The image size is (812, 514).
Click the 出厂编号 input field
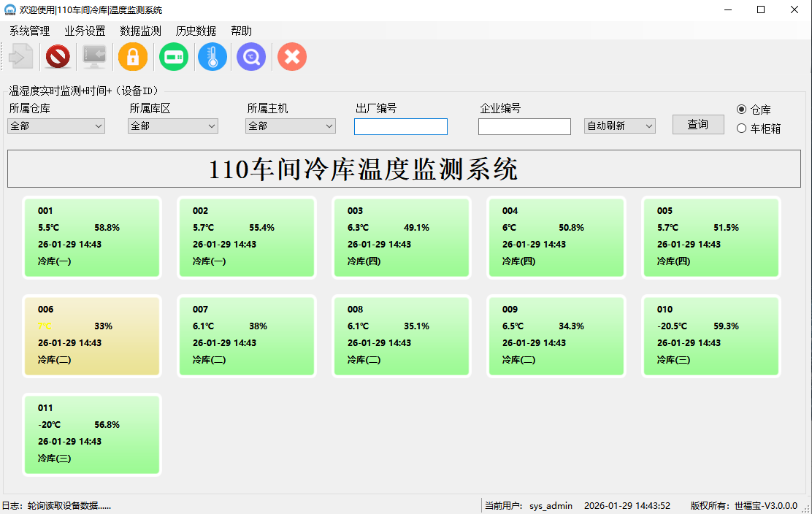(x=400, y=127)
